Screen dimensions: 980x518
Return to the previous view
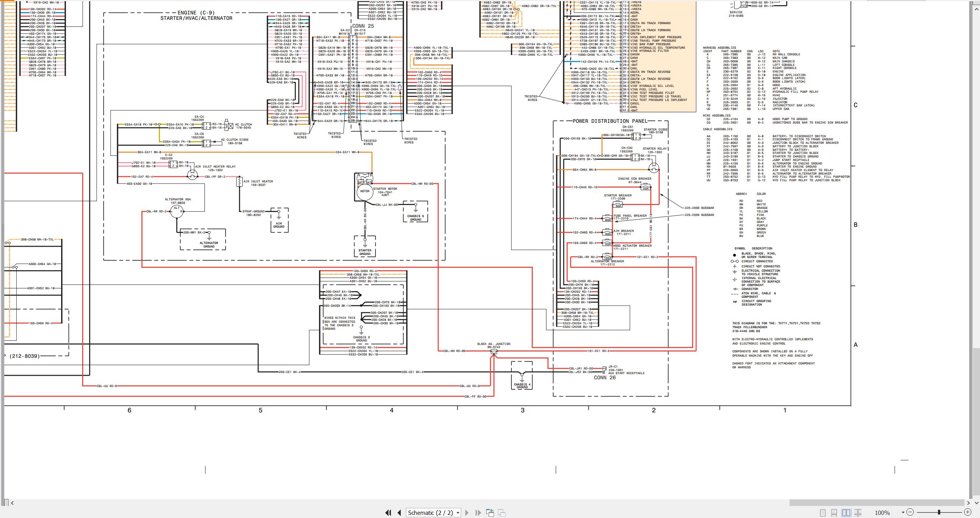click(x=490, y=513)
